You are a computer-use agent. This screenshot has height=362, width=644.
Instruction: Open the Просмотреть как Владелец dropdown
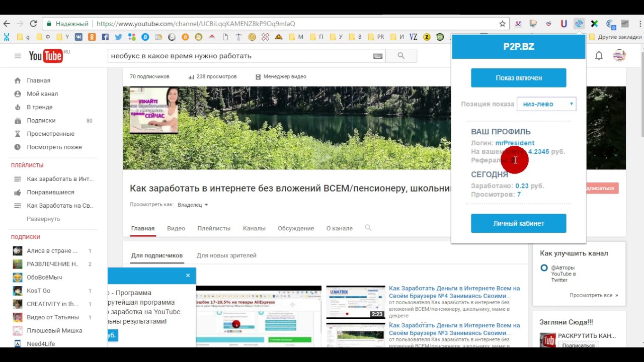(x=193, y=205)
